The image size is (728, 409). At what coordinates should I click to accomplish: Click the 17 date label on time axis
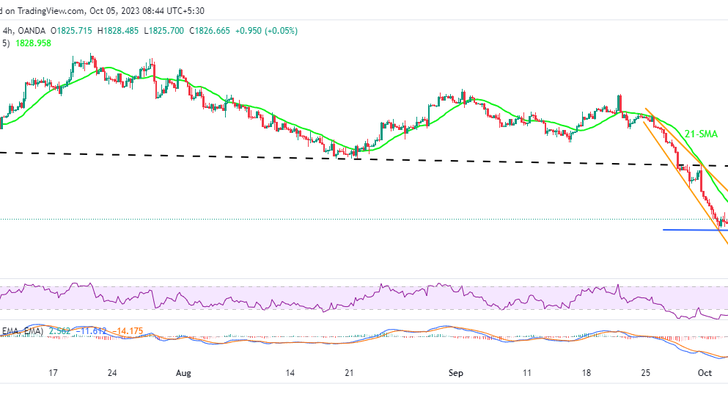pos(53,373)
